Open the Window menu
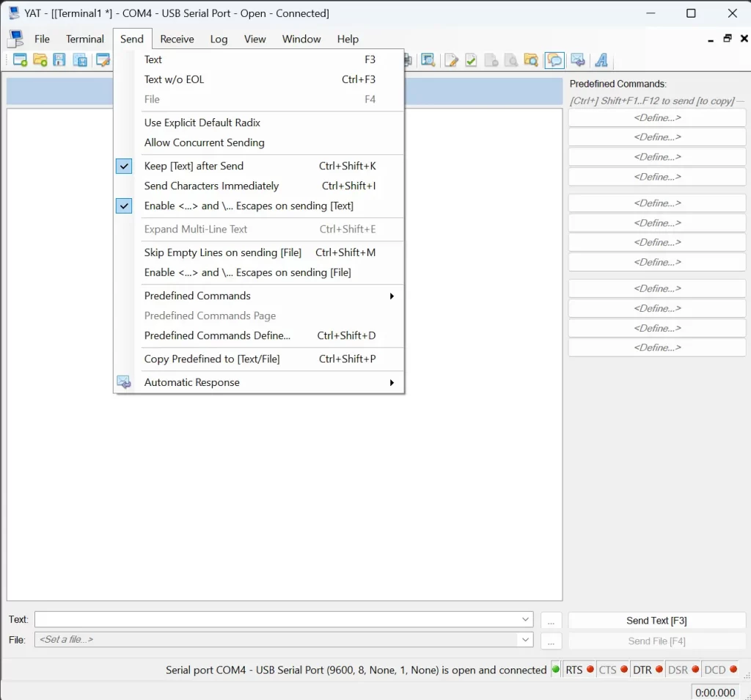751x700 pixels. click(301, 39)
